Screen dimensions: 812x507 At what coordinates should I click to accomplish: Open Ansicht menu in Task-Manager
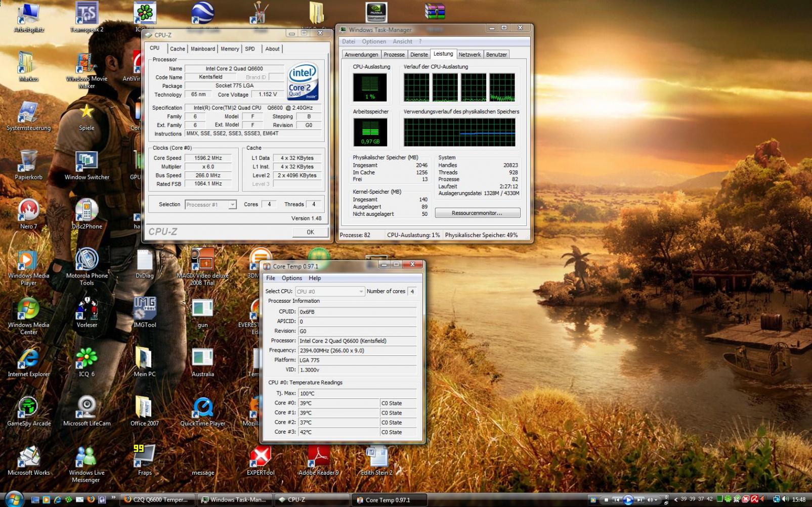pyautogui.click(x=403, y=41)
